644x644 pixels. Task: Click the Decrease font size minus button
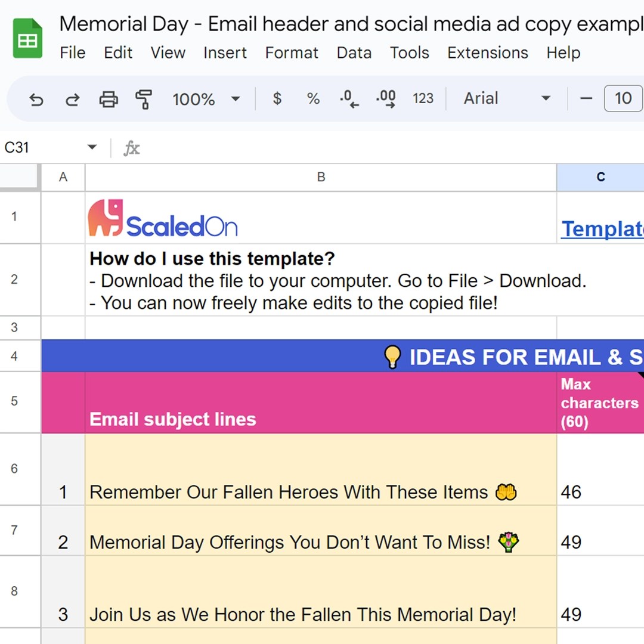click(x=586, y=99)
